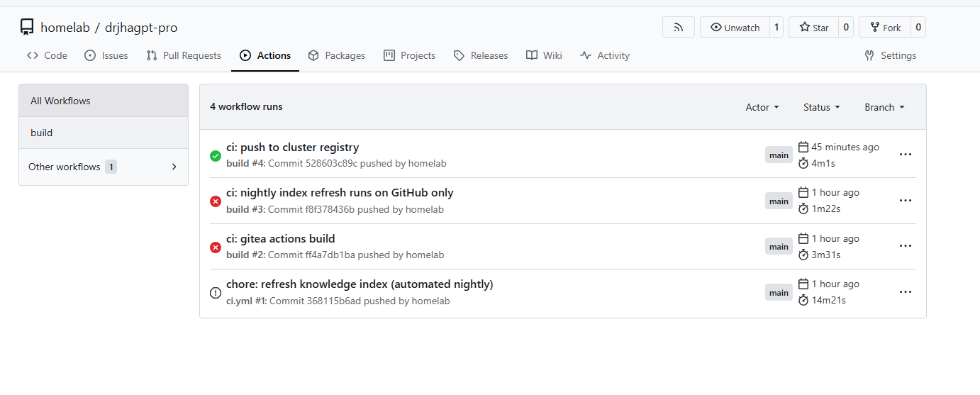Click the stopwatch icon next to 3m31s
Screen dimensions: 980x395
pyautogui.click(x=803, y=255)
